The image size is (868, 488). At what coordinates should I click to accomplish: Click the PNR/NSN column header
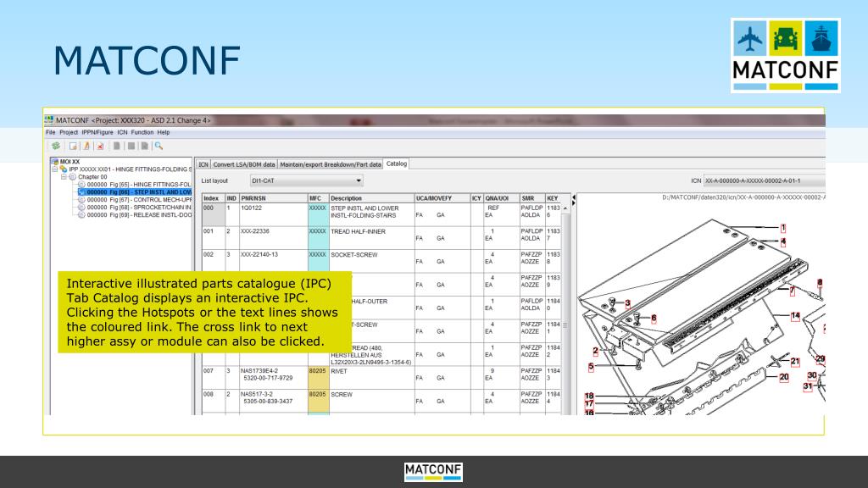click(274, 198)
